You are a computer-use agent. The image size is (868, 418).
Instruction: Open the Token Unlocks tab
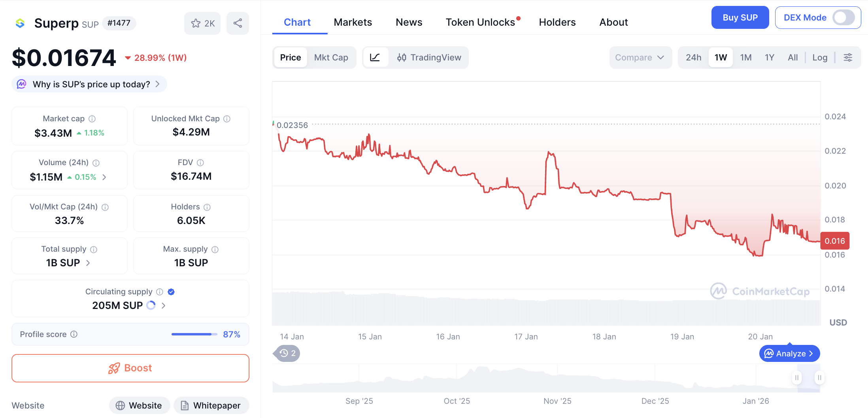click(480, 23)
